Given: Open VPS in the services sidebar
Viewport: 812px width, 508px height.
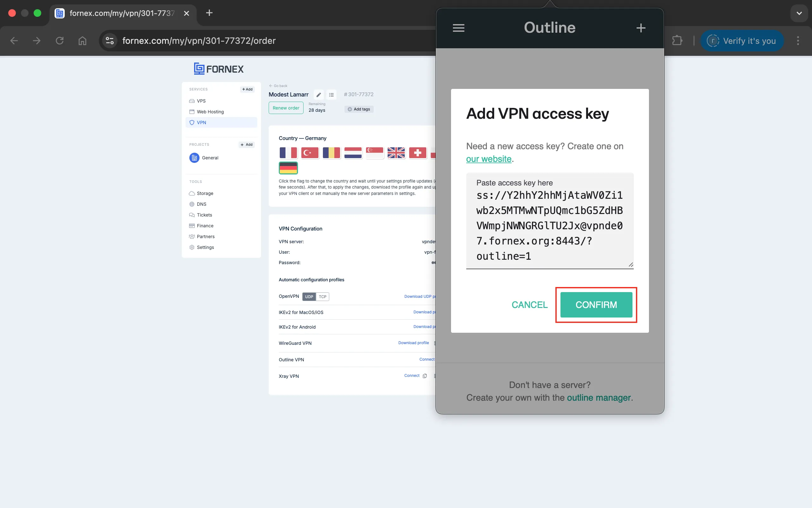Looking at the screenshot, I should click(201, 101).
